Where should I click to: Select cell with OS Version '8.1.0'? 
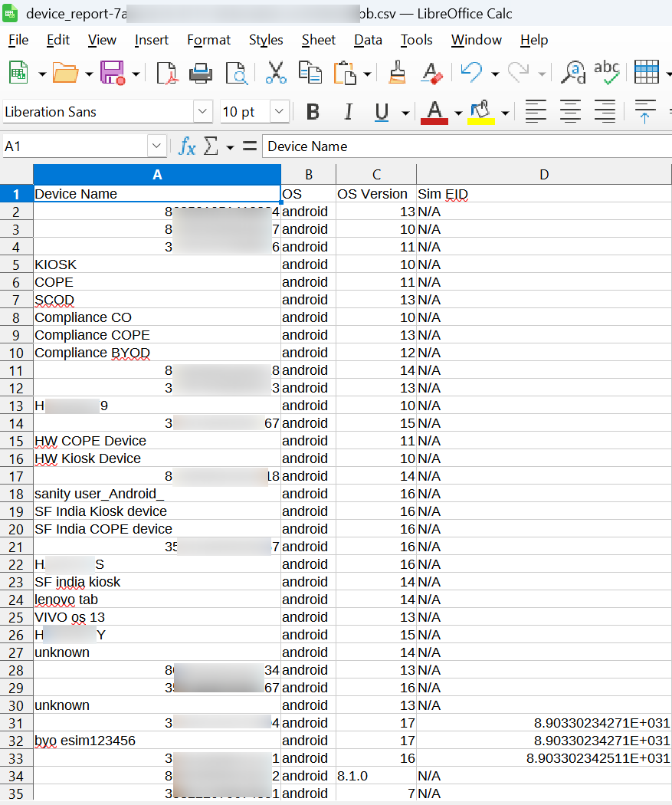[x=376, y=776]
